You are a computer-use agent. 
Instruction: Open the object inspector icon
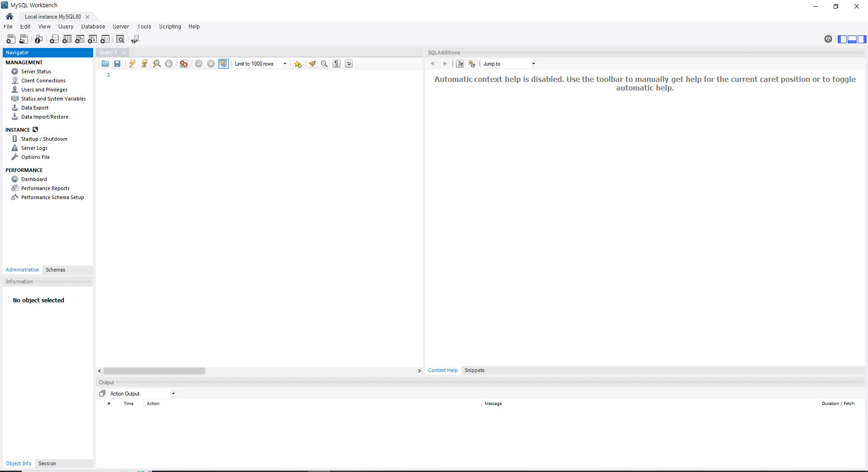click(x=39, y=39)
